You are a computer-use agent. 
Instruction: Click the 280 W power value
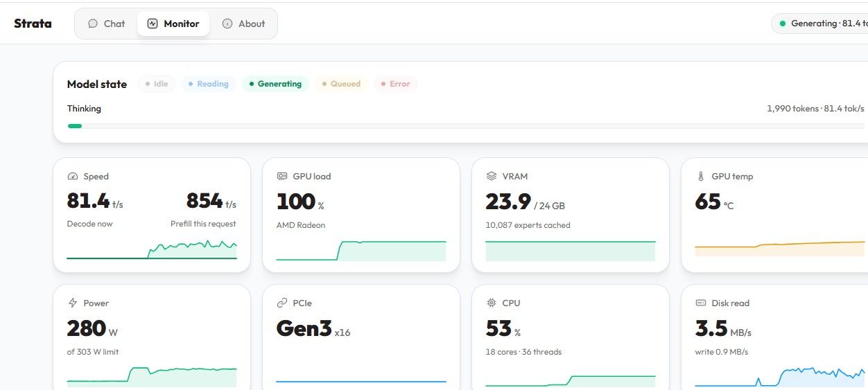click(x=92, y=328)
